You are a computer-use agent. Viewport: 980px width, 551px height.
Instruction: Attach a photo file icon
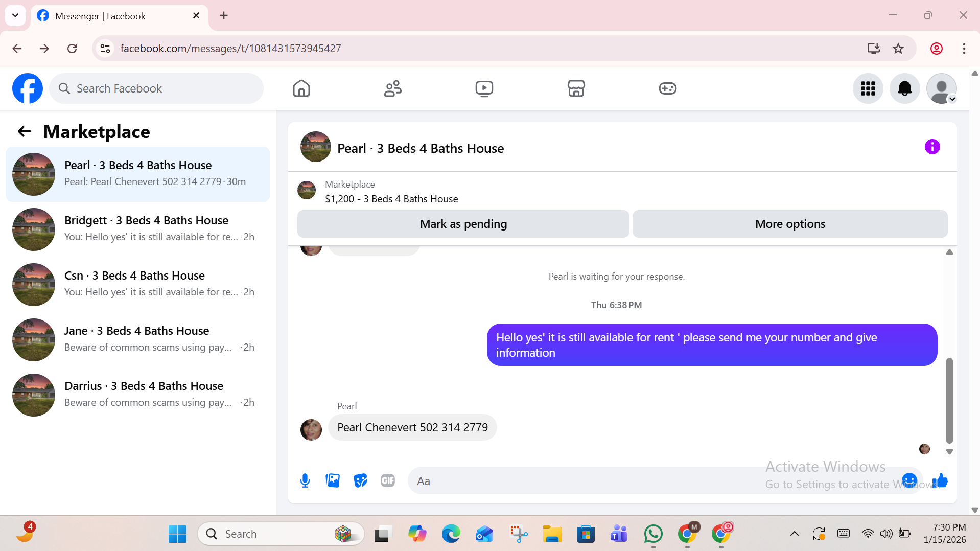pos(333,480)
